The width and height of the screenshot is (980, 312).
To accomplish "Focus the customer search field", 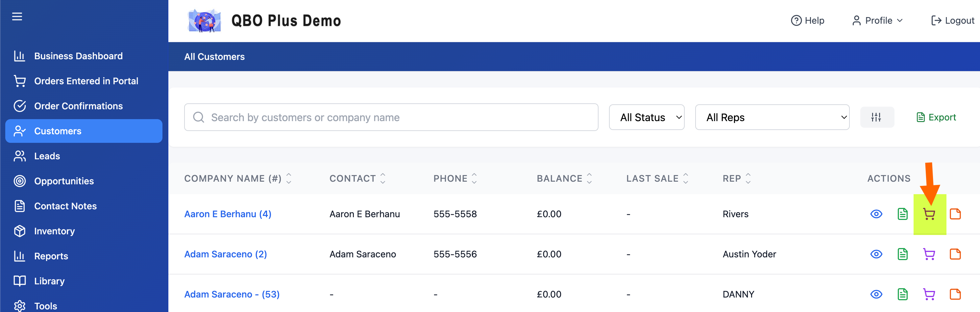I will point(391,117).
